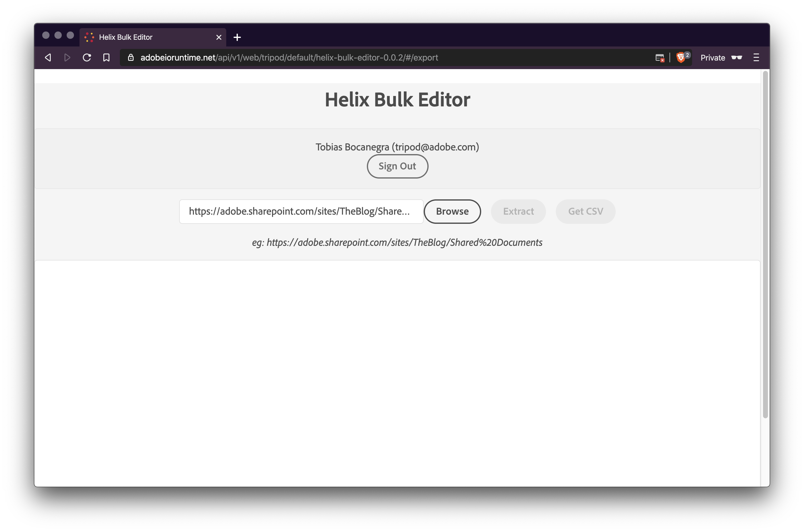The height and width of the screenshot is (532, 804).
Task: Click the grayed-out forward navigation arrow
Action: pyautogui.click(x=67, y=57)
